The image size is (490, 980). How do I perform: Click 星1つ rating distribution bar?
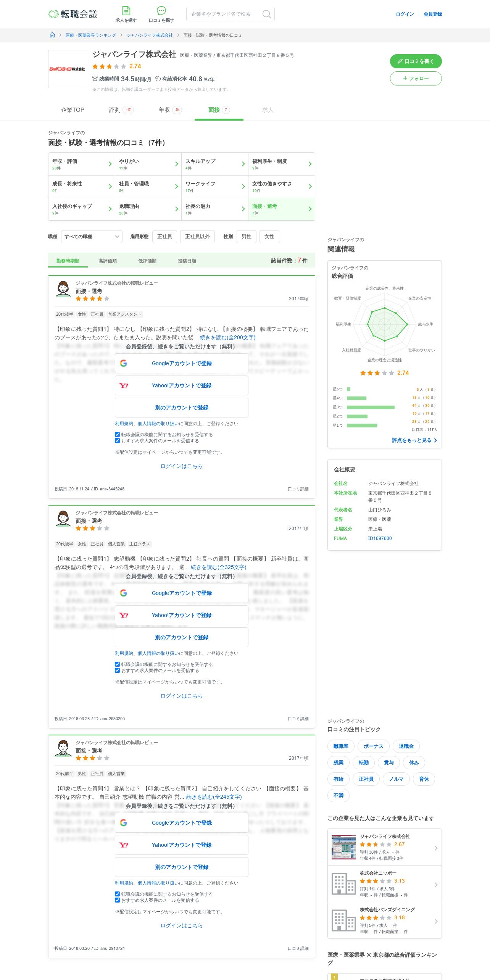[362, 426]
